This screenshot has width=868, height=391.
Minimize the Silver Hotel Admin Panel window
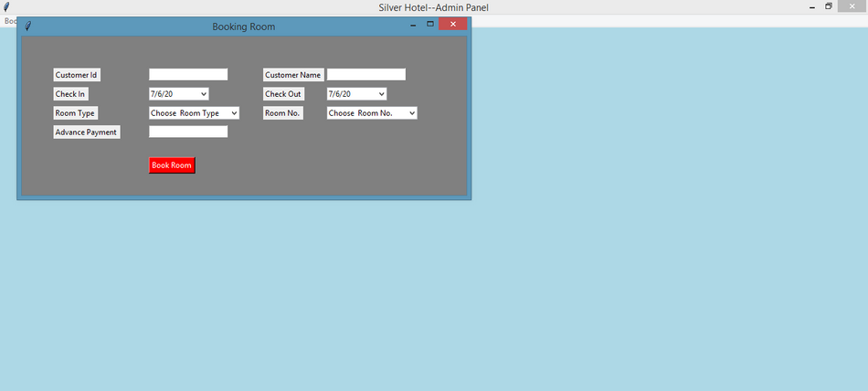tap(811, 7)
